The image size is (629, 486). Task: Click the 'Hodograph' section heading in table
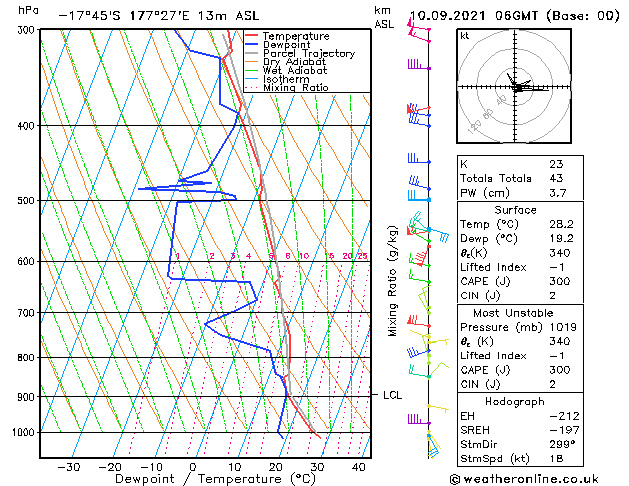(515, 402)
